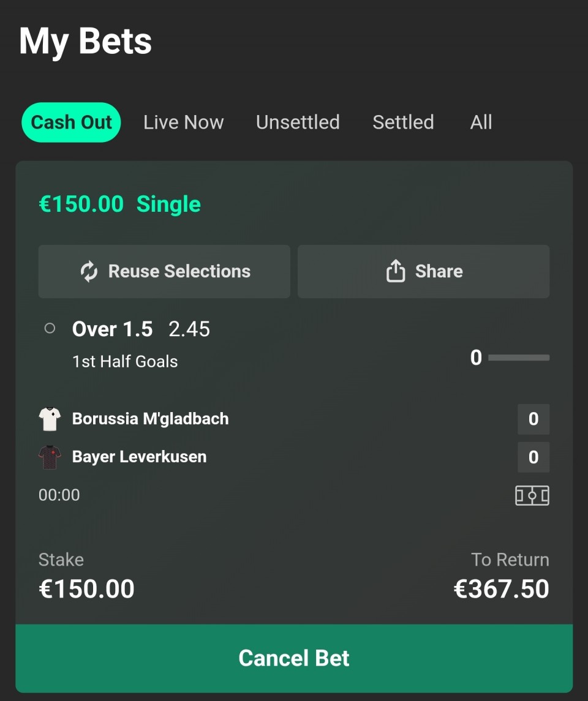Tap the Share button label
This screenshot has height=701, width=588.
click(439, 272)
